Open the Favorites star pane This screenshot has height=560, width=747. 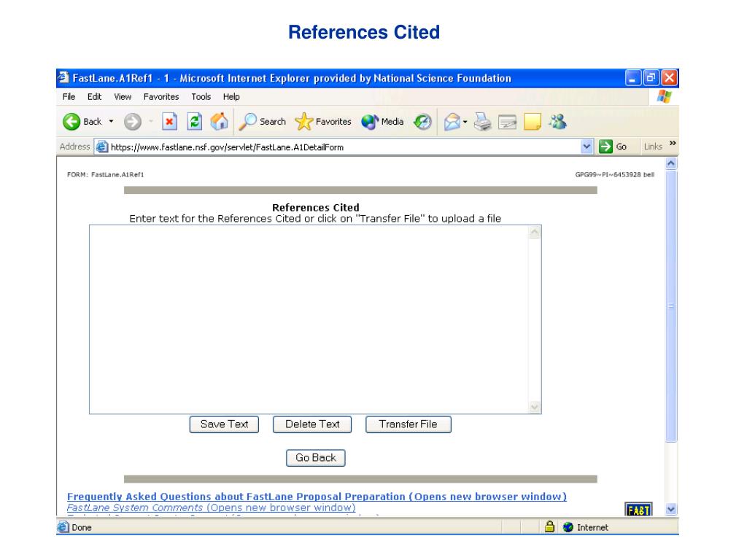(323, 122)
